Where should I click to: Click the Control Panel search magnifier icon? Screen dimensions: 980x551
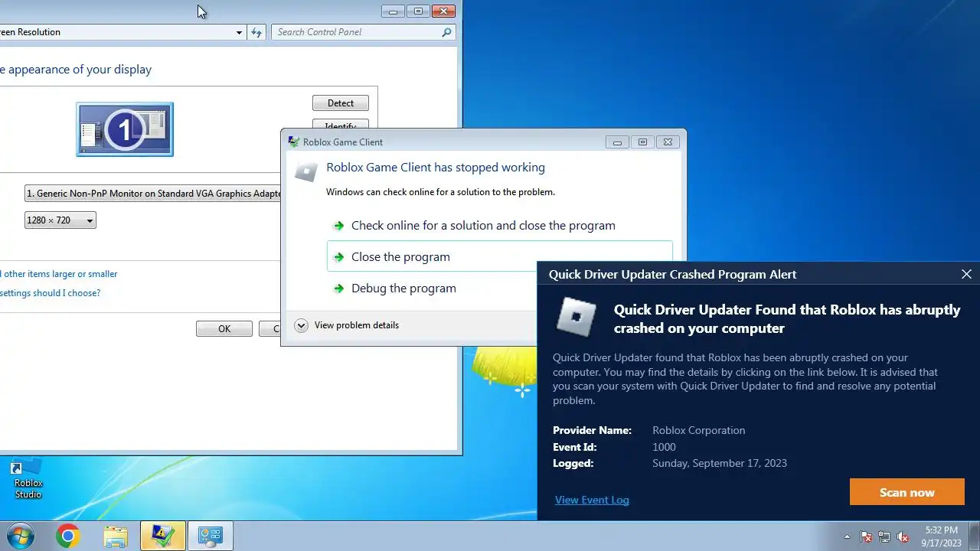[447, 32]
